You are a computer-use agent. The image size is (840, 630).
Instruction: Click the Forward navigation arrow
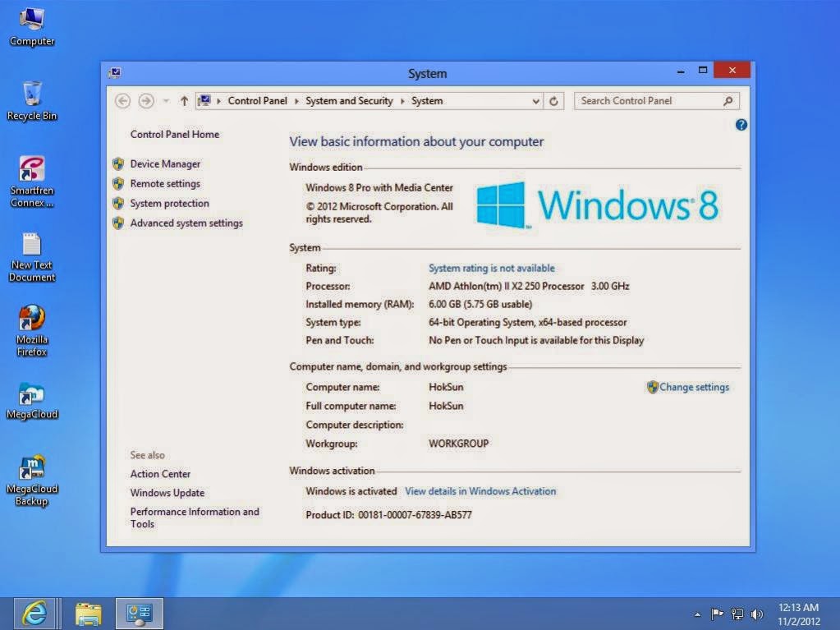[146, 101]
